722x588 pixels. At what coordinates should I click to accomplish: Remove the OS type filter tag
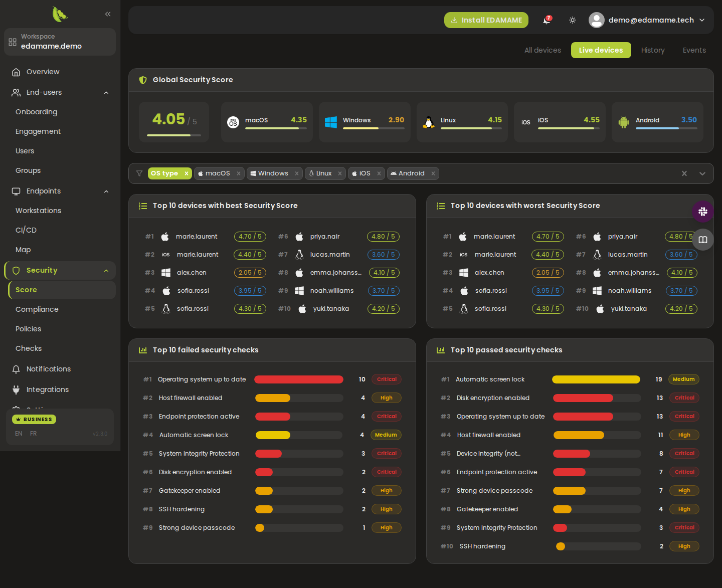(x=186, y=173)
